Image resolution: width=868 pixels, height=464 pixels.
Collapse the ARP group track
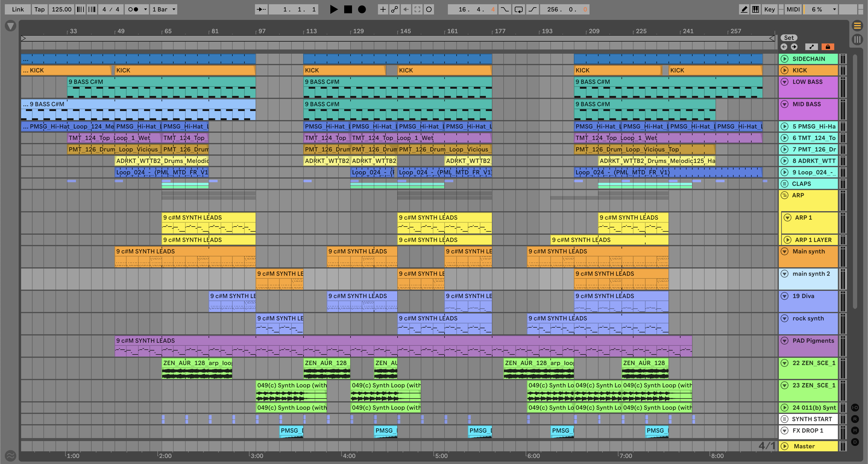tap(785, 195)
